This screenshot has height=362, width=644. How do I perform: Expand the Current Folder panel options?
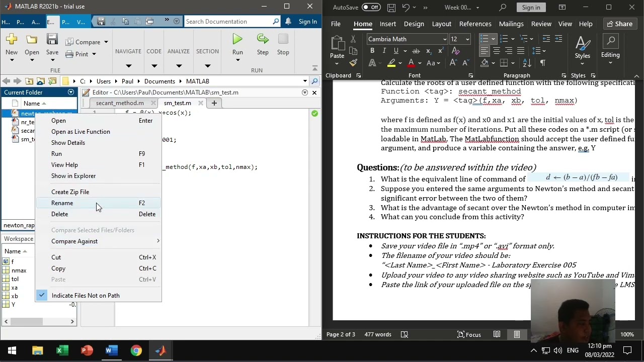[x=71, y=93]
